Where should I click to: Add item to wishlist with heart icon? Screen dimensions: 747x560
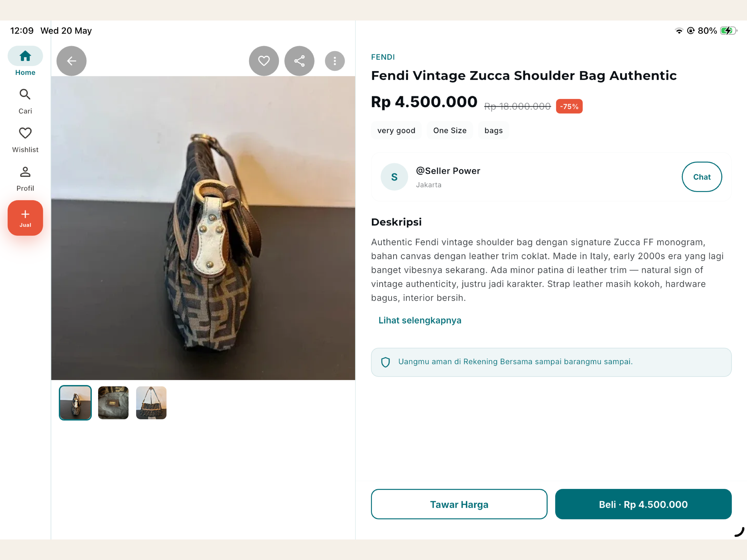pos(264,61)
